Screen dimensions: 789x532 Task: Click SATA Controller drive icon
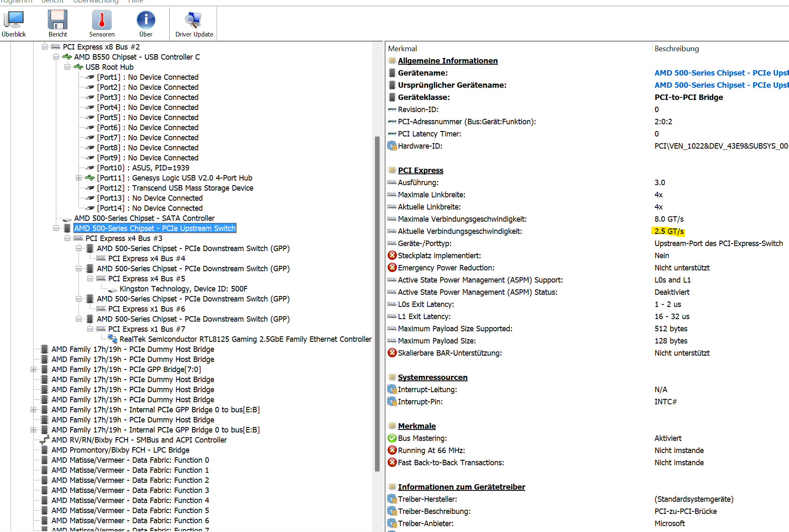click(67, 219)
